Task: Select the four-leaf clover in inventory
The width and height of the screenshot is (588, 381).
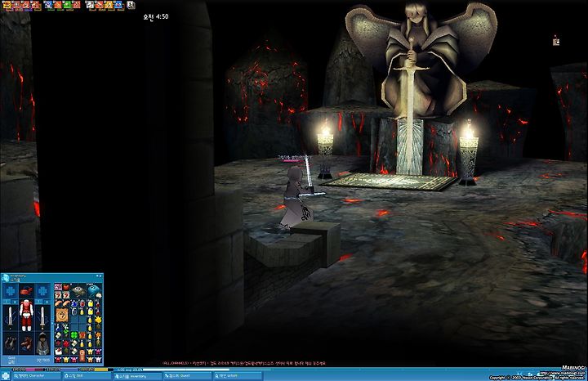Action: click(73, 335)
